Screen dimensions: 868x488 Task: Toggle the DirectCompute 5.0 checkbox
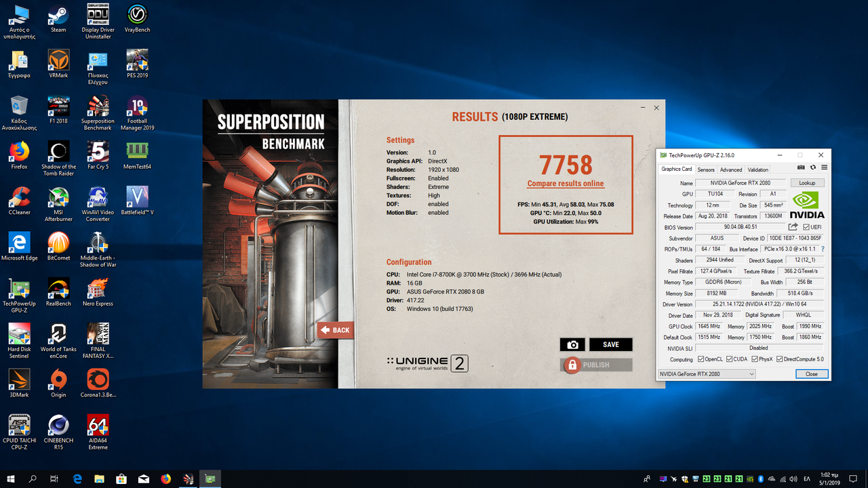(x=779, y=359)
